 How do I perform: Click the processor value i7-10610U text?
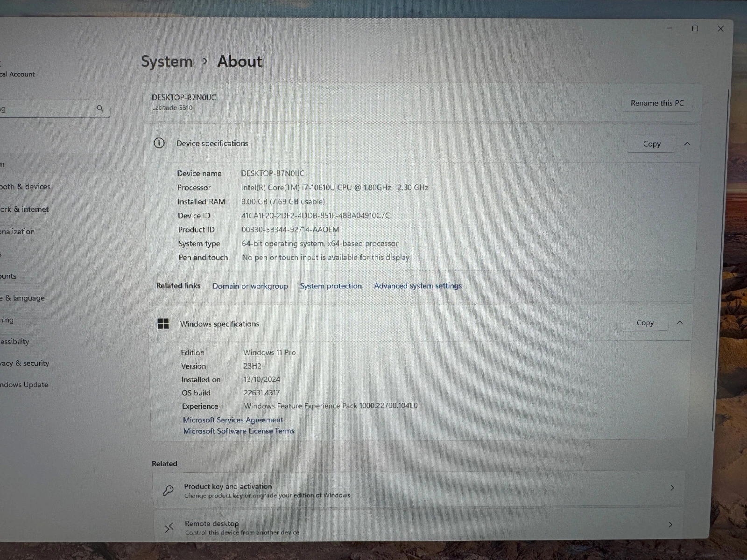coord(335,188)
